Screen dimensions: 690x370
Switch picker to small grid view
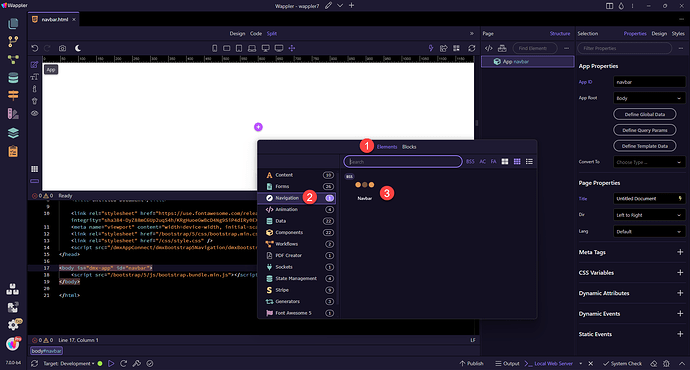tap(517, 161)
